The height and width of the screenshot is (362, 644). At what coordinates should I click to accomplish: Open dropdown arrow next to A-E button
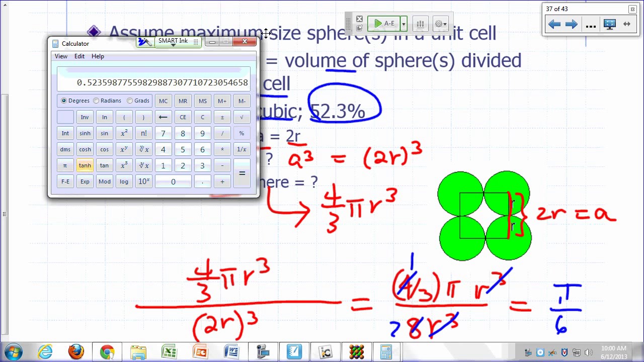point(403,24)
